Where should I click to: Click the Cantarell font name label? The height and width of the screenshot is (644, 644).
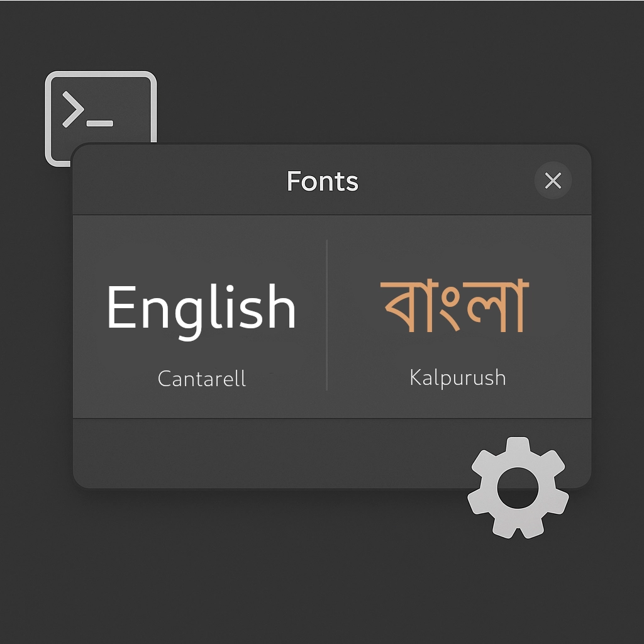click(x=201, y=379)
